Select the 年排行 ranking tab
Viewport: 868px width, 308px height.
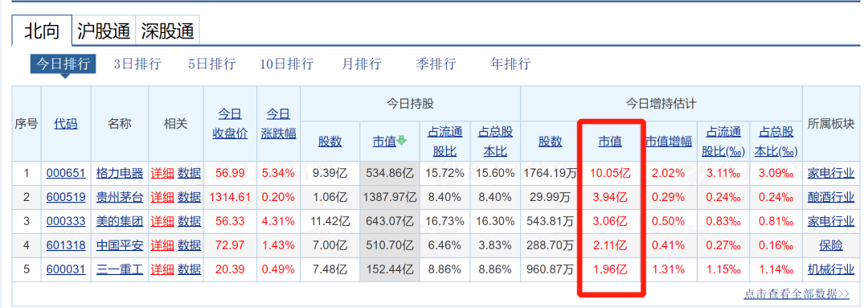[x=510, y=64]
